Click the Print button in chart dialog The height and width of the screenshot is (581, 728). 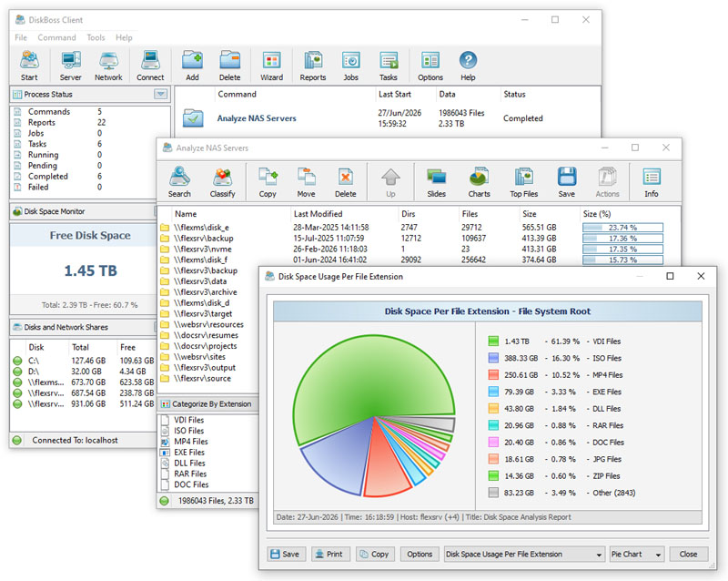(x=329, y=554)
